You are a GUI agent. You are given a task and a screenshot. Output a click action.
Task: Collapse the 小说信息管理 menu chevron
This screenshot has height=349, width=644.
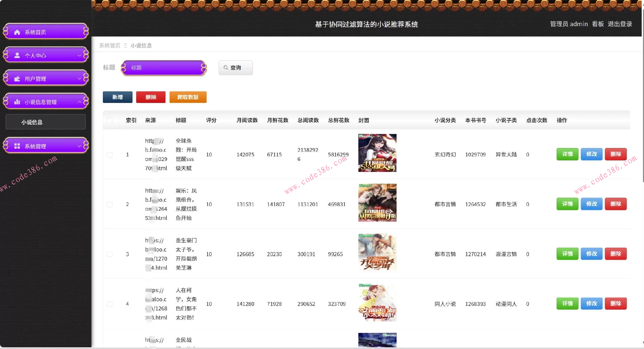[x=79, y=101]
